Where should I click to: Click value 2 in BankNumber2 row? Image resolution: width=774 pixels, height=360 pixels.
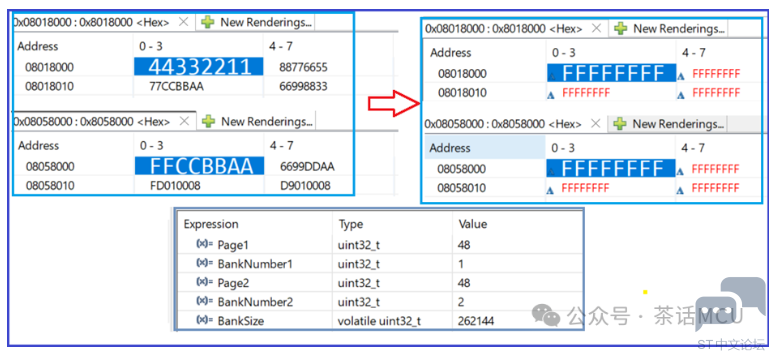point(461,302)
